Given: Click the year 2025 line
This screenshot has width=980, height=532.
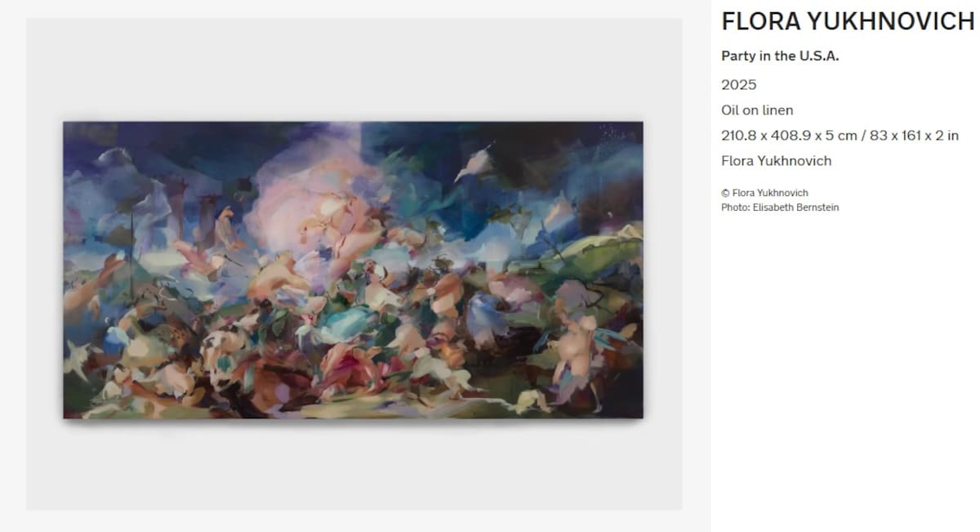Looking at the screenshot, I should coord(739,84).
